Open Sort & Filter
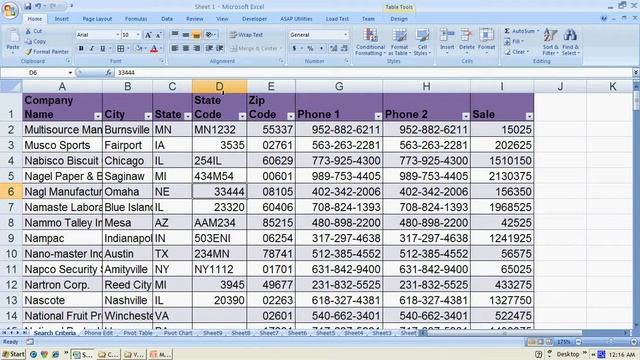Screen dimensions: 640x360 (550, 42)
